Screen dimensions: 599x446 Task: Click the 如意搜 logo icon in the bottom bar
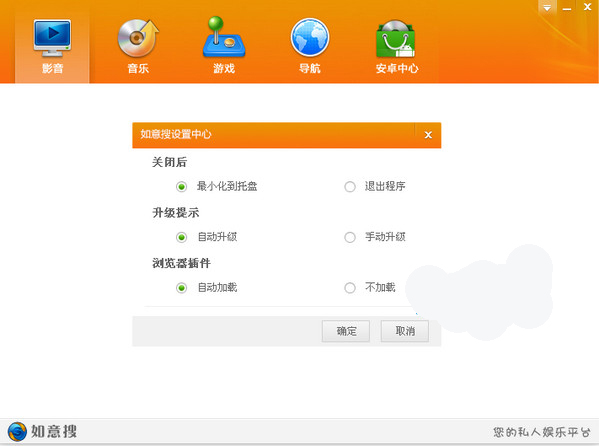17,431
